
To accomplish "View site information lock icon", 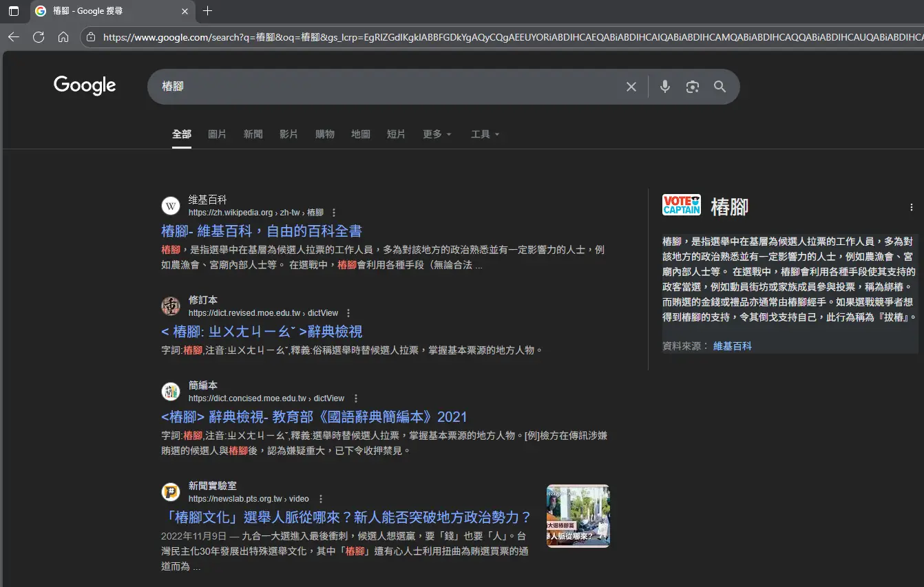I will [91, 37].
